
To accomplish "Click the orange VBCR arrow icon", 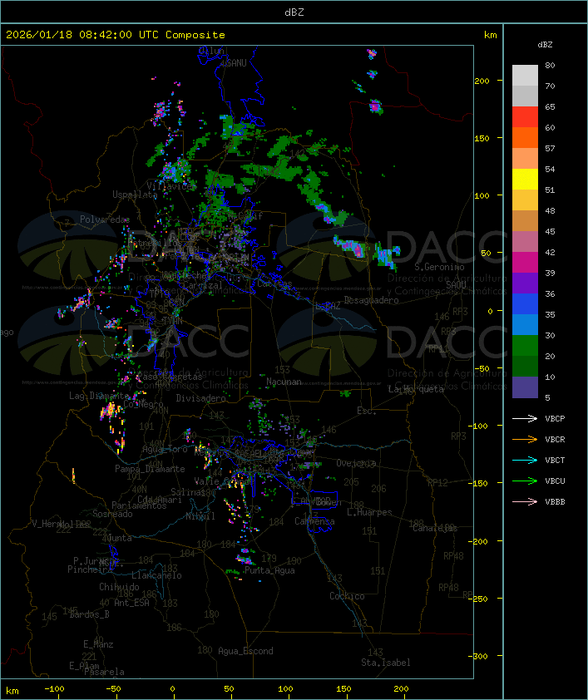I will [x=525, y=439].
